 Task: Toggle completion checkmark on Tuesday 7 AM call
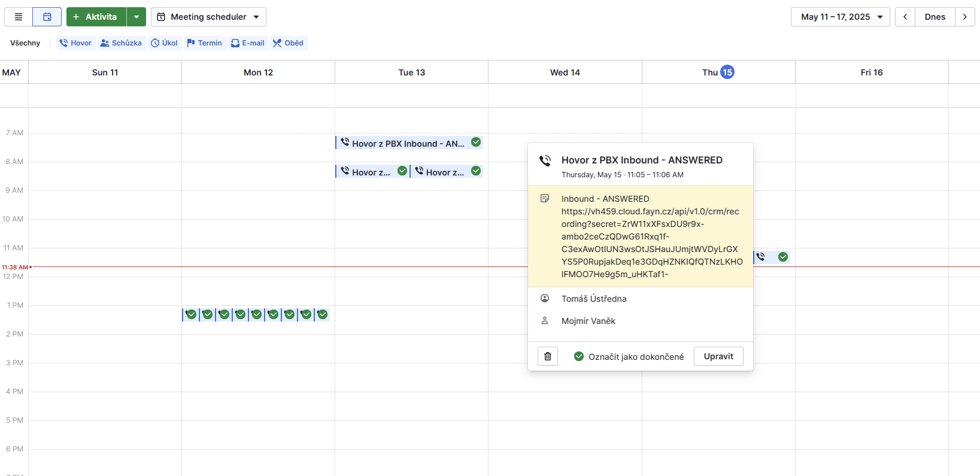tap(476, 143)
